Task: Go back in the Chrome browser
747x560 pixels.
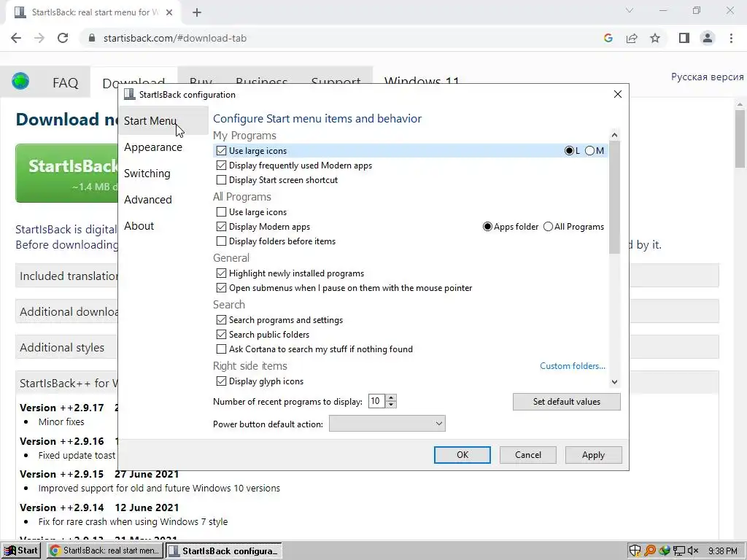Action: coord(16,38)
